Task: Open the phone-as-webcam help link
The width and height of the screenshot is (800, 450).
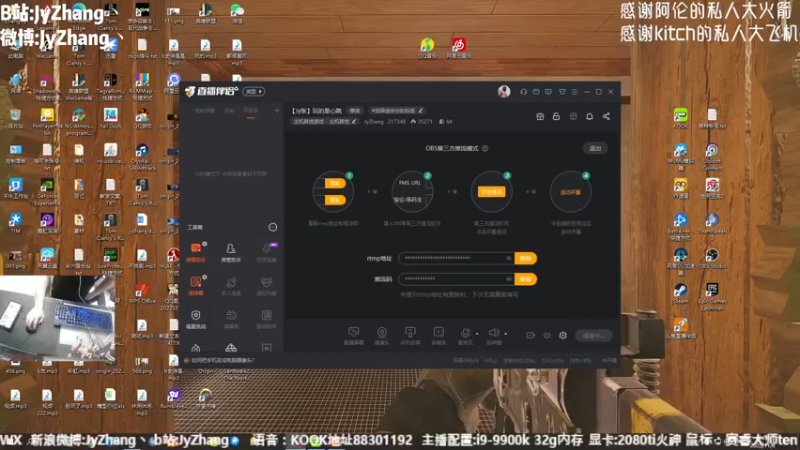Action: (222, 360)
